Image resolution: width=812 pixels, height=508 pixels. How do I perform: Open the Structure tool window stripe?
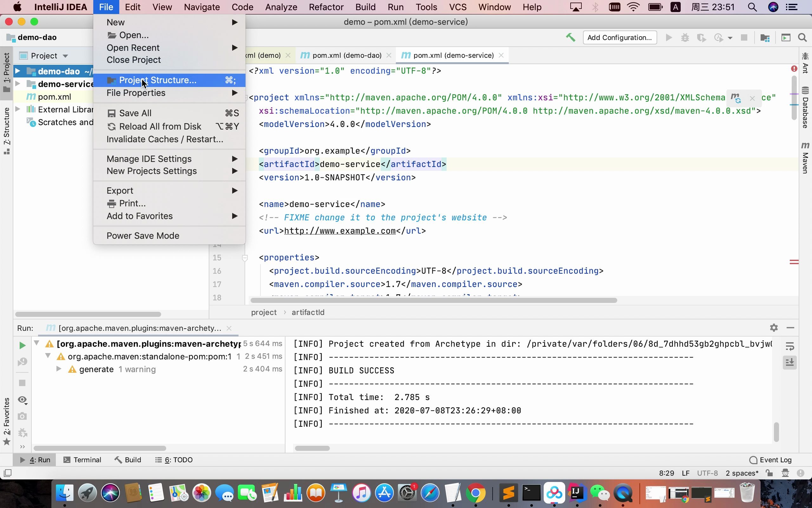[x=7, y=131]
